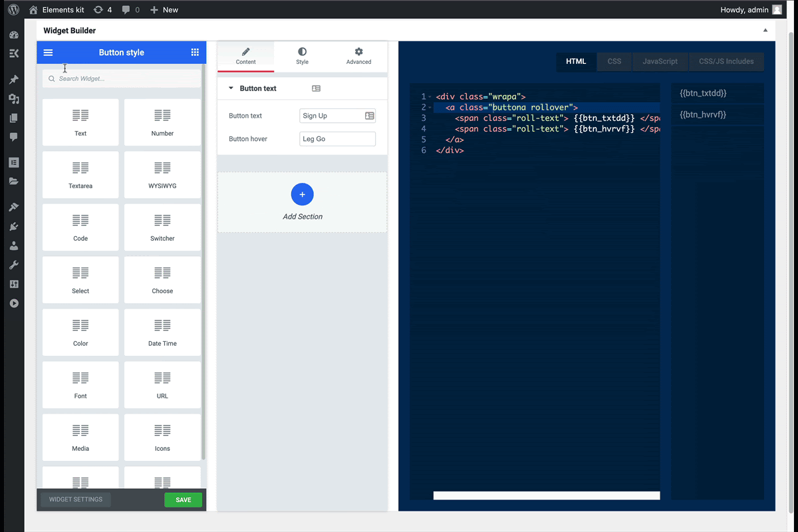The width and height of the screenshot is (798, 532).
Task: Click the dynamic tag icon beside Button text field
Action: [x=370, y=115]
